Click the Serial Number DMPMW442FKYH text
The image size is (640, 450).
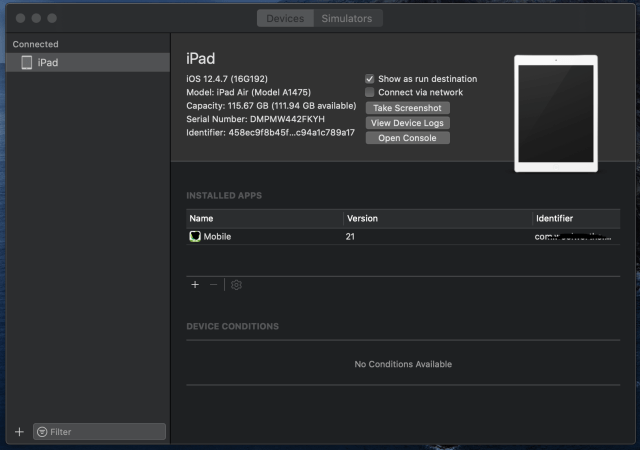click(256, 119)
